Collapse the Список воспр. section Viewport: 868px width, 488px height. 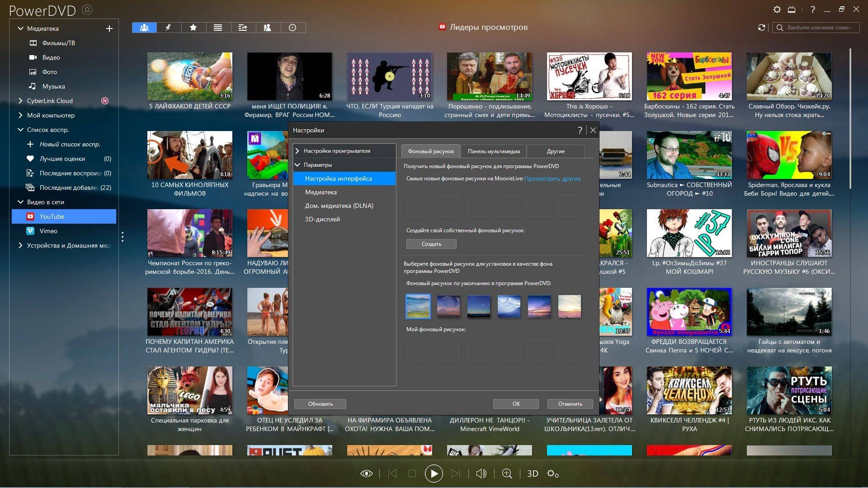pyautogui.click(x=20, y=130)
